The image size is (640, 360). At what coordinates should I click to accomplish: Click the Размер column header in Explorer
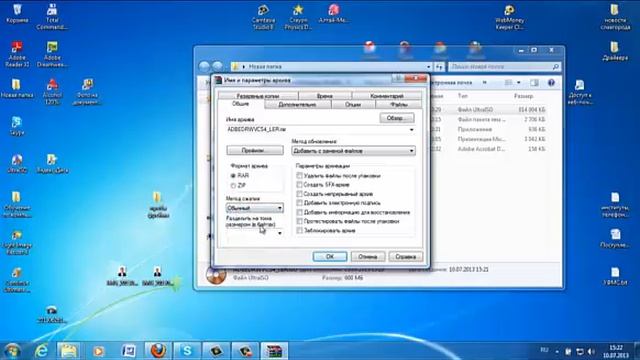pyautogui.click(x=523, y=96)
